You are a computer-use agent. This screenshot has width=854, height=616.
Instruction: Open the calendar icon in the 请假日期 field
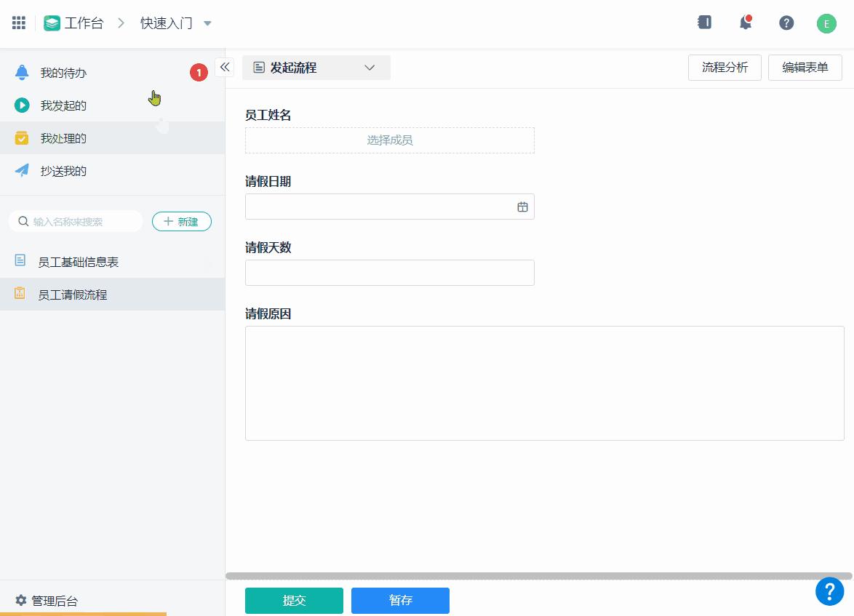coord(522,207)
